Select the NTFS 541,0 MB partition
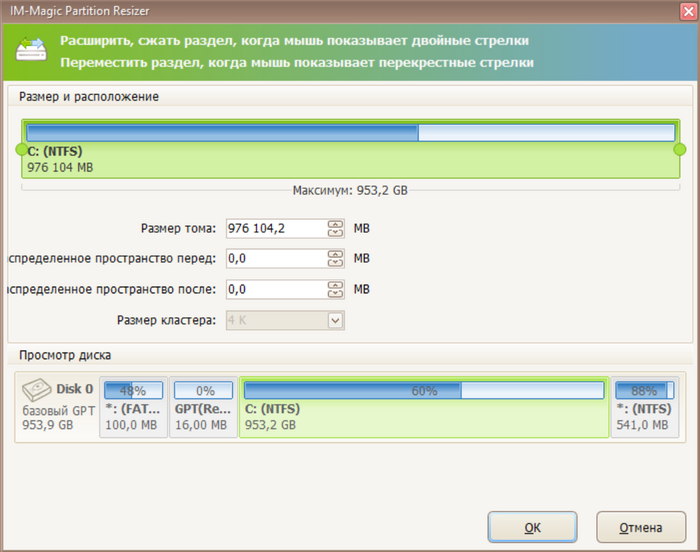 pos(645,407)
